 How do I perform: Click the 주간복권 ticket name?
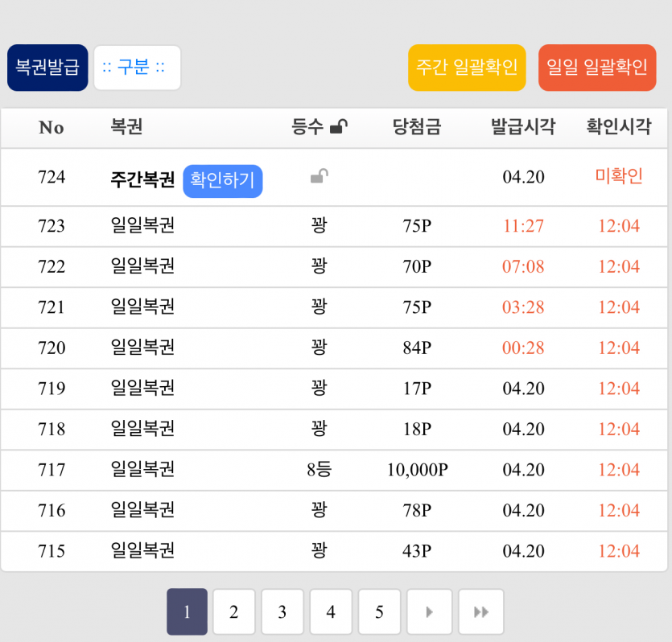[x=142, y=179]
